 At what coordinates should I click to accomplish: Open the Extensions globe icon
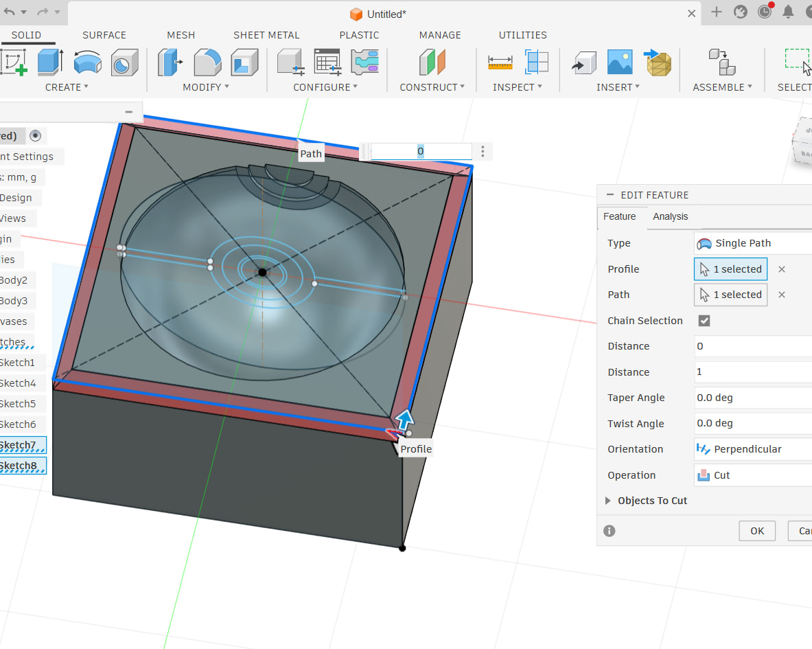pyautogui.click(x=741, y=12)
